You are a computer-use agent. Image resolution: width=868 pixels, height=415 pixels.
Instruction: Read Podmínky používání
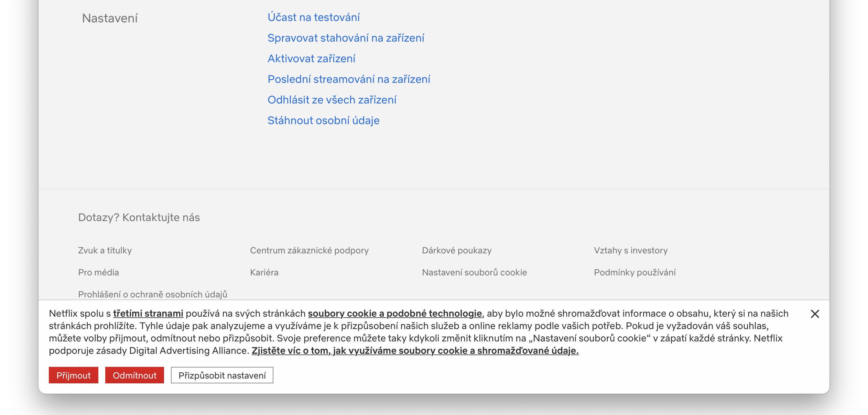pos(634,272)
